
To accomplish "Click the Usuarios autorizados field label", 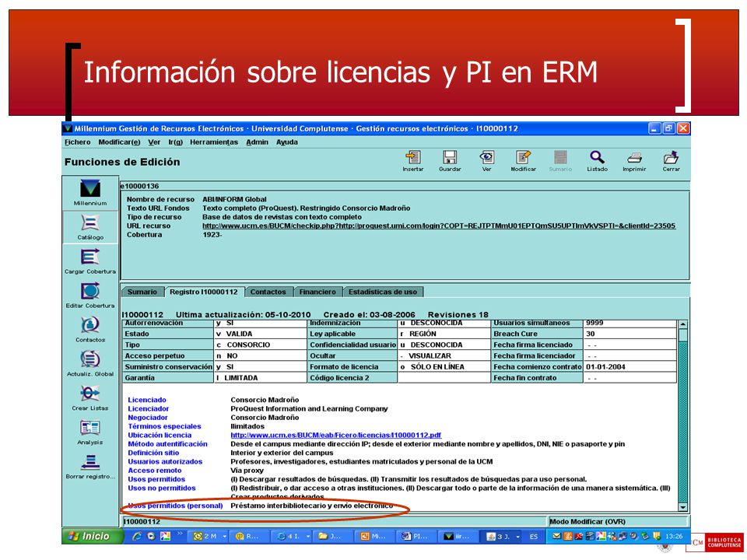I will (165, 461).
